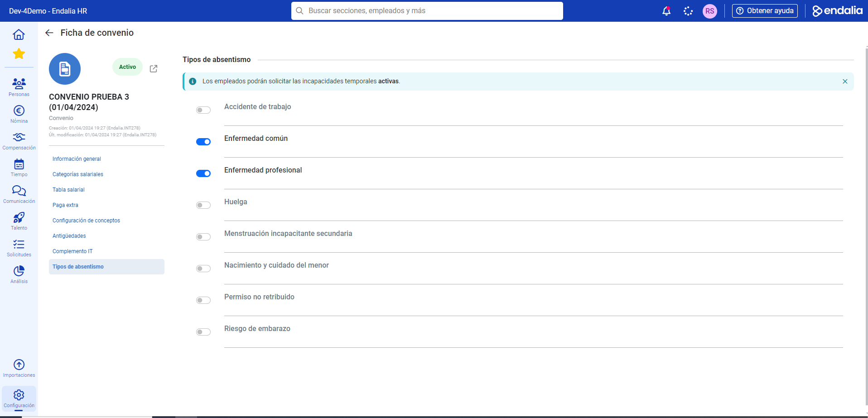Enable Accidente de trabajo toggle
868x418 pixels.
[x=203, y=110]
